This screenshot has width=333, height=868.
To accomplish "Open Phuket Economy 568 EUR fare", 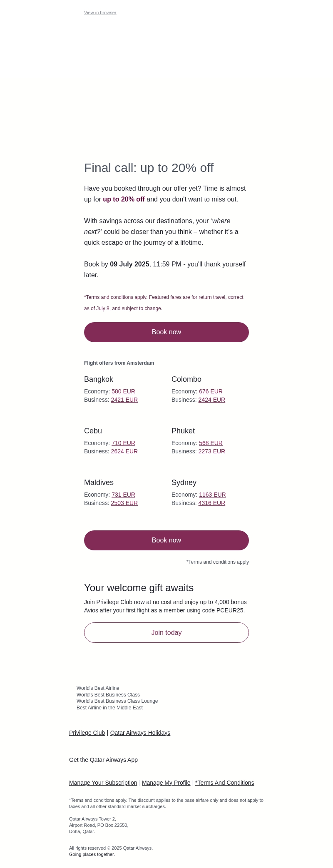I will (211, 443).
